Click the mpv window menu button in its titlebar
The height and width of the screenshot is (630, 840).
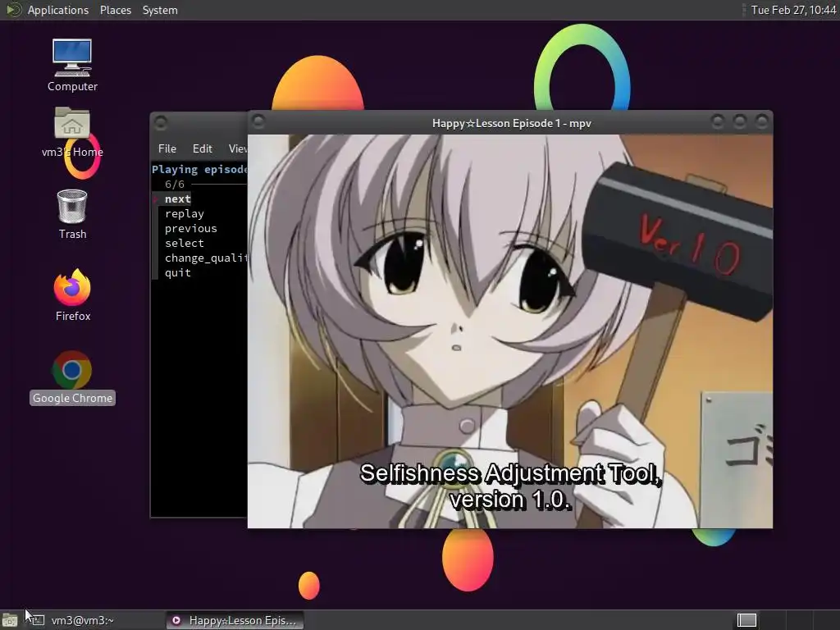(258, 122)
